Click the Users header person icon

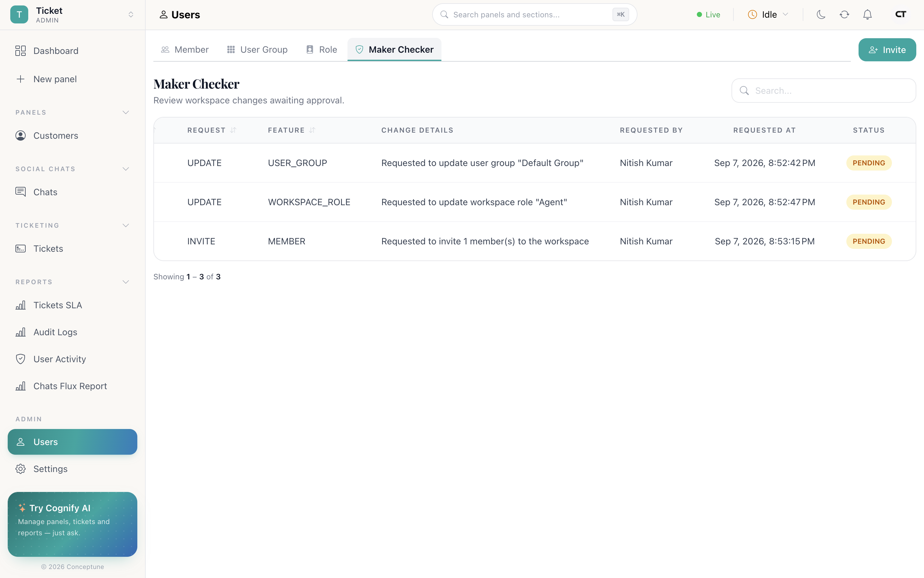163,14
